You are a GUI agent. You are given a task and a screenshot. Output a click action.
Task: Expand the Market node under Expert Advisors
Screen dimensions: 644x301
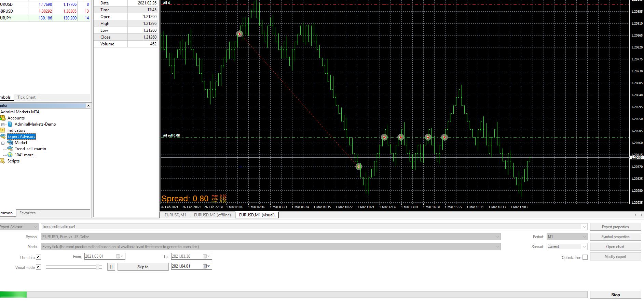click(x=3, y=143)
